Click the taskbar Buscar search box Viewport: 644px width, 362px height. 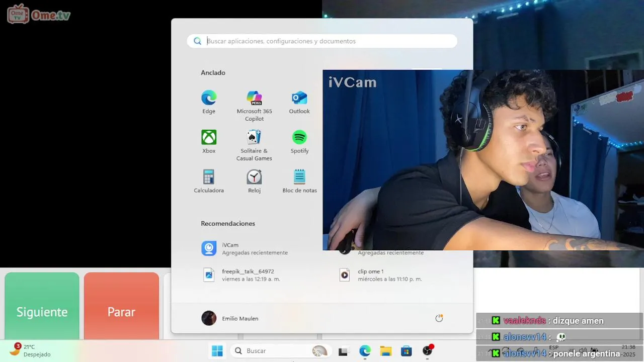point(280,351)
